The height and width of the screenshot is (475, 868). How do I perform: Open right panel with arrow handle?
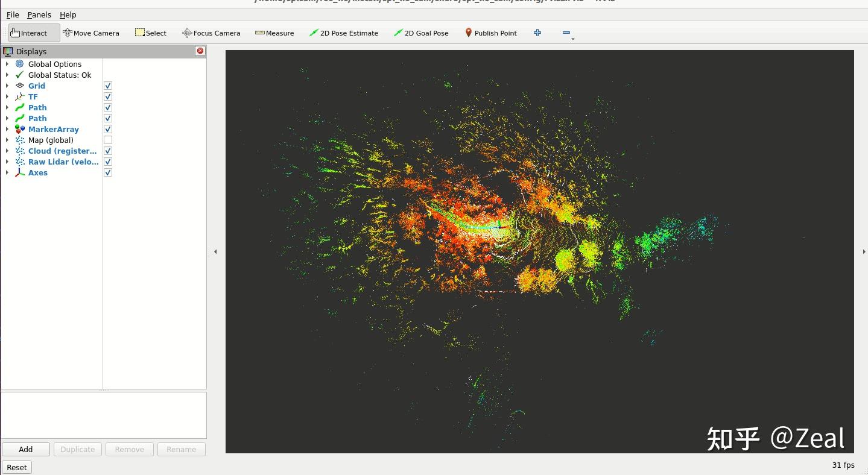[x=864, y=252]
